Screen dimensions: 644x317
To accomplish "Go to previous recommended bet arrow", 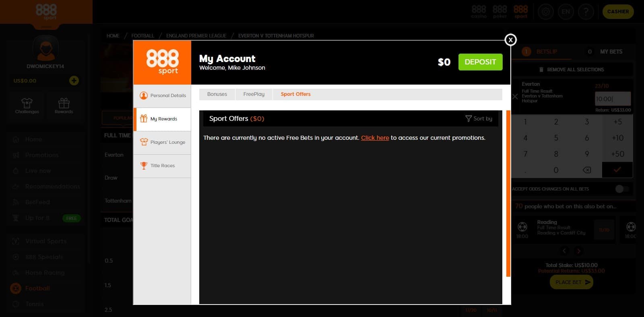I will pos(564,251).
